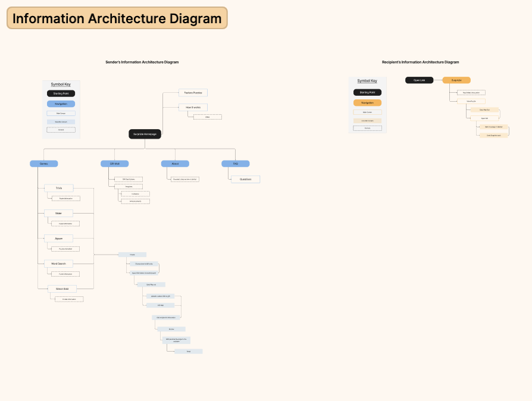Select the Slider game node

58,214
